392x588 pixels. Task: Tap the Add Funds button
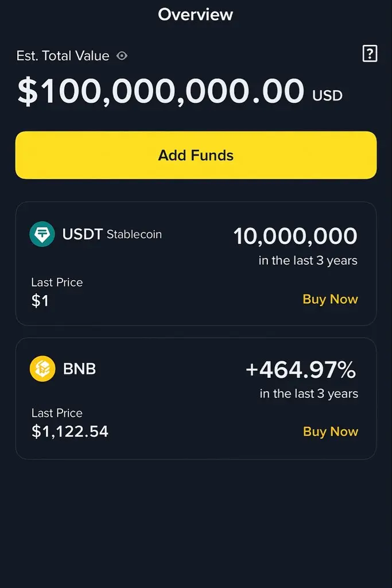click(x=196, y=155)
